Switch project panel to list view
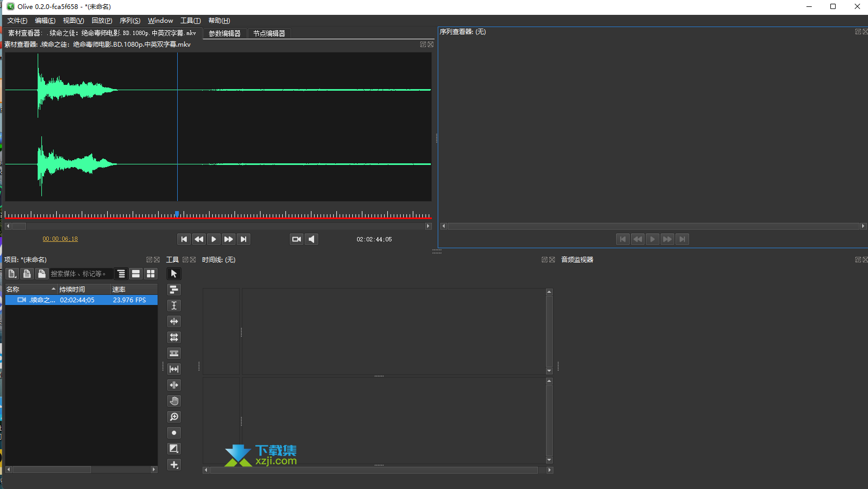Viewport: 868px width, 489px height. coord(136,274)
